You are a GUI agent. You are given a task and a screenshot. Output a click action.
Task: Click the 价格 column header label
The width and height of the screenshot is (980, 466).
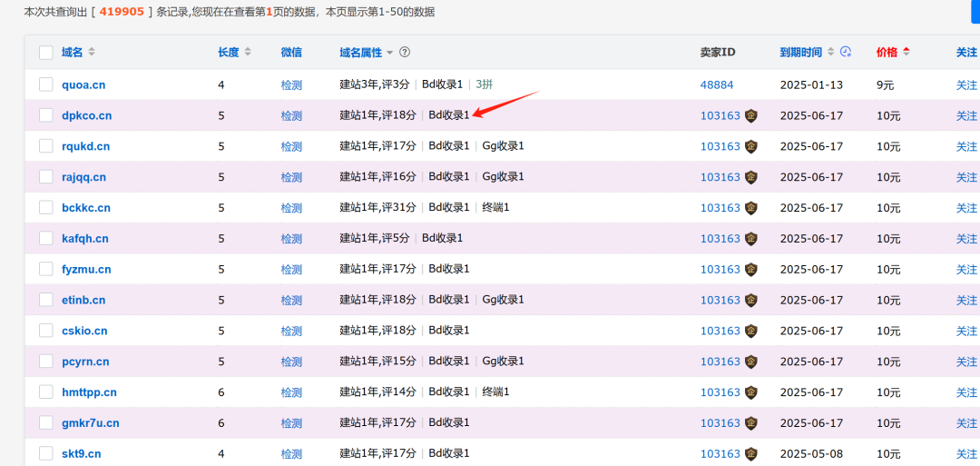click(x=887, y=53)
